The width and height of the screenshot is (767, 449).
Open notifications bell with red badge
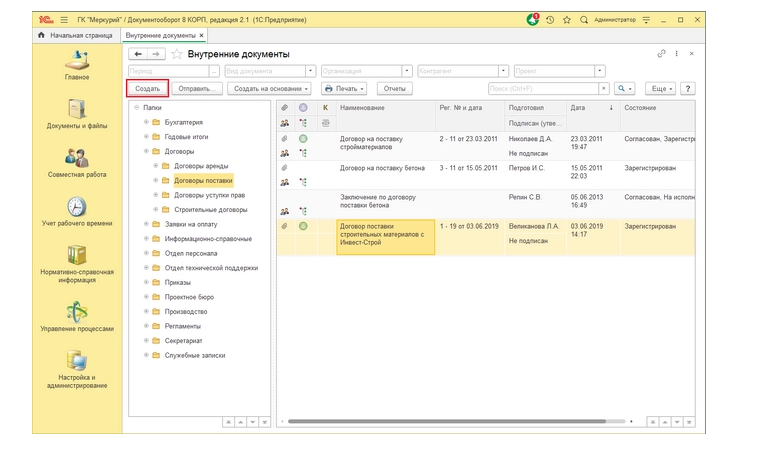coord(533,20)
